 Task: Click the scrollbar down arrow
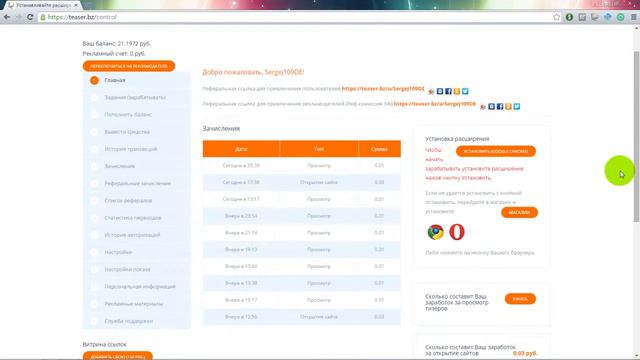(636, 356)
